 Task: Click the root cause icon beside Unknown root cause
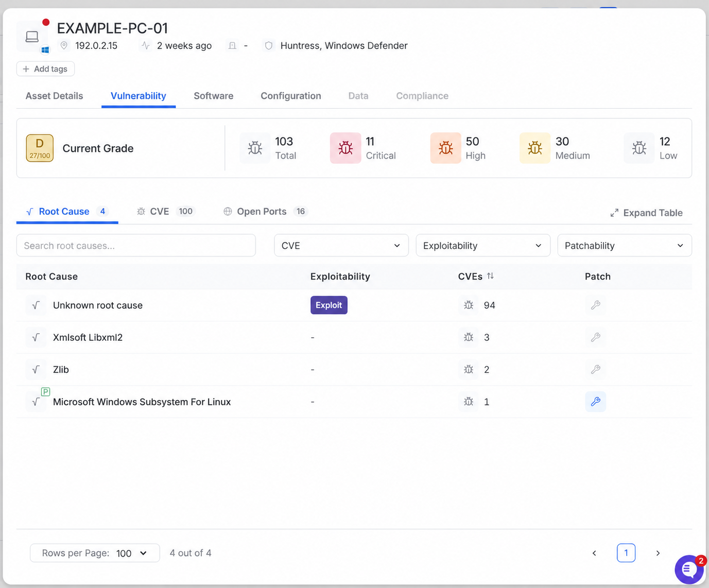coord(36,305)
